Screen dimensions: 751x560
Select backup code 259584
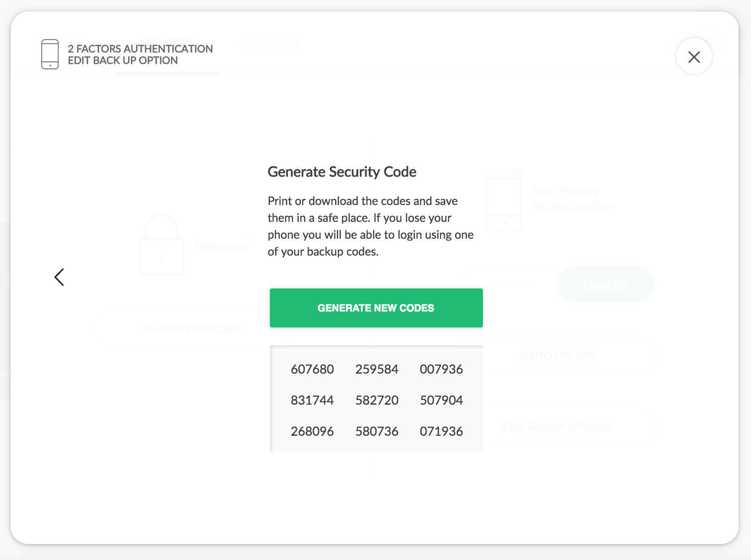(x=377, y=369)
